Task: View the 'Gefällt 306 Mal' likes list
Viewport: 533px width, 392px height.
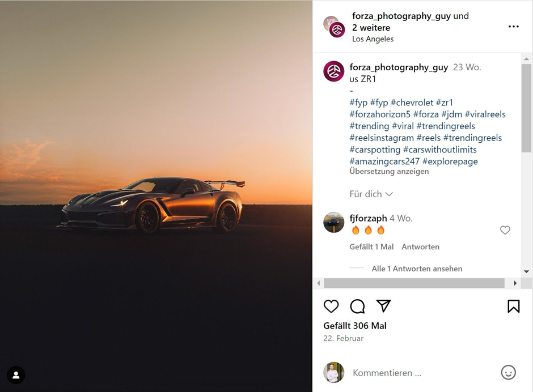Action: 354,326
